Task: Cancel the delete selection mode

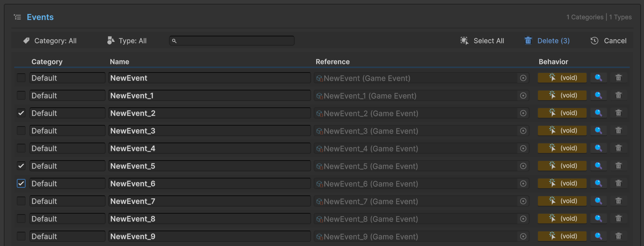Action: (609, 41)
